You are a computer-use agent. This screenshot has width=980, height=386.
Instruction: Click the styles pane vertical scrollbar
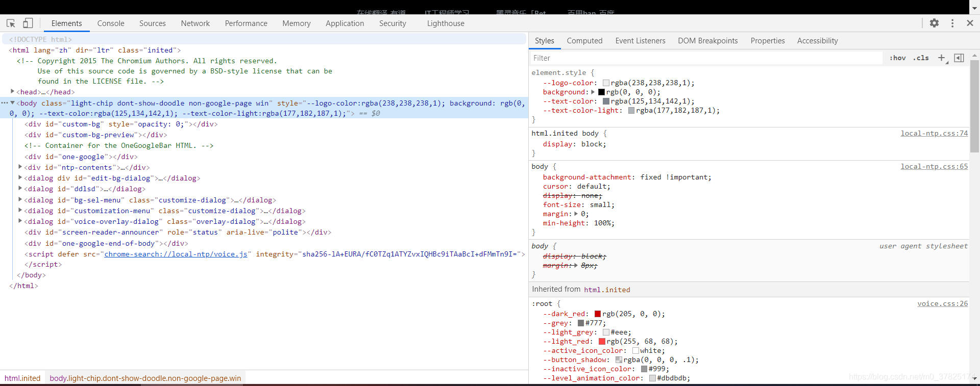[x=974, y=106]
